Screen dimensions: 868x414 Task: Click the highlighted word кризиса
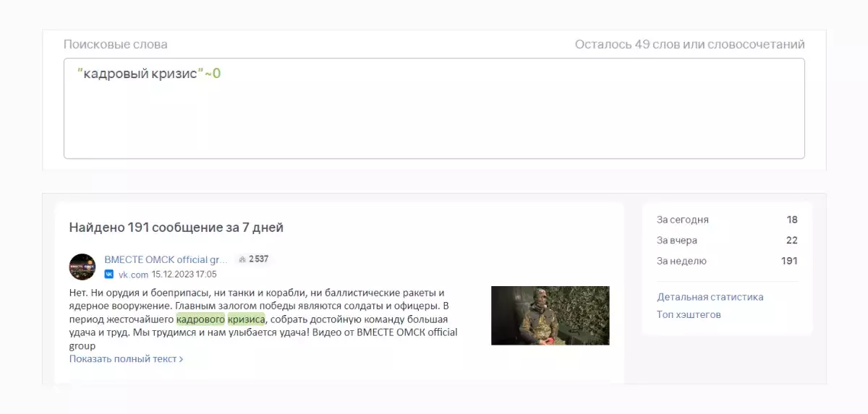point(247,319)
